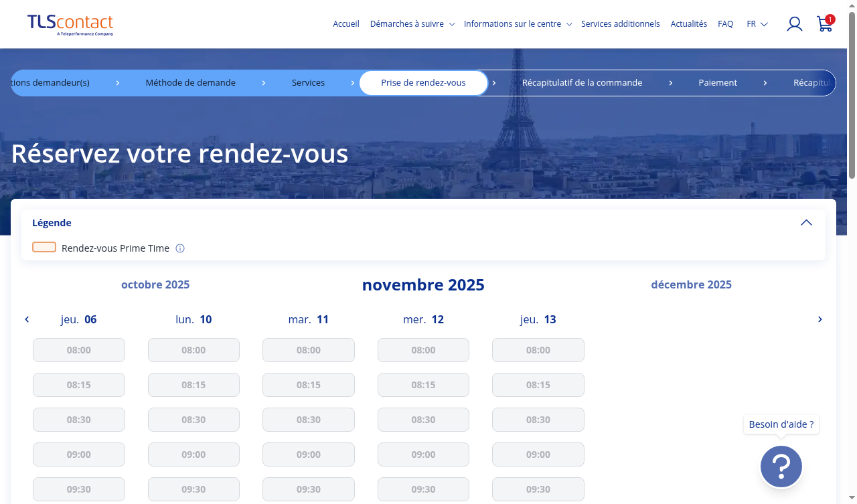
Task: Pick 08:00 slot on mer. 12
Action: pos(423,350)
